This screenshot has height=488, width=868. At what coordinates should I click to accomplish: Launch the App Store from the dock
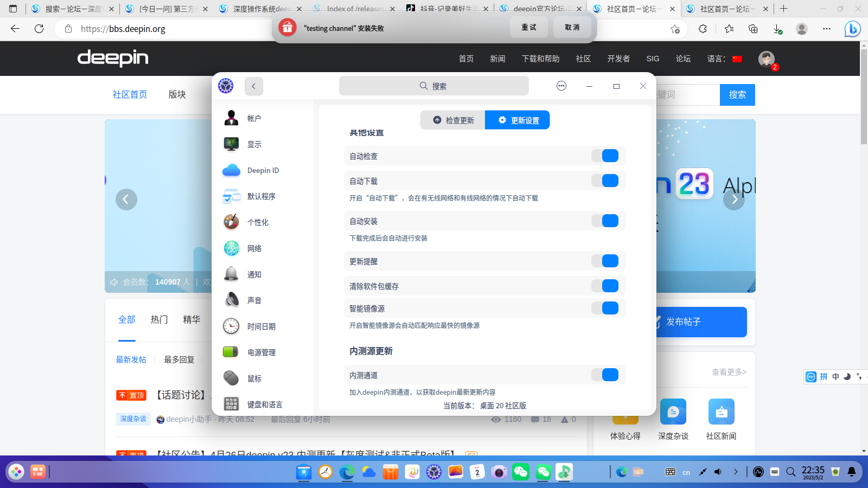(x=391, y=472)
